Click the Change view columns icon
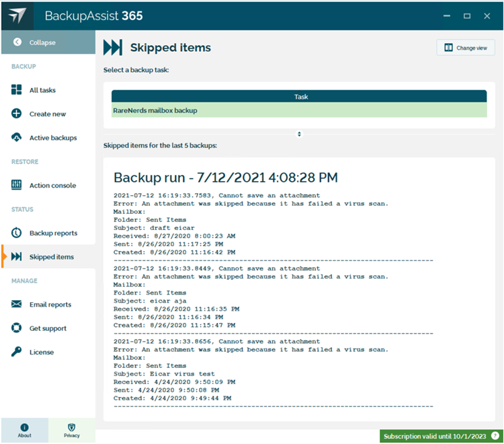 [x=448, y=48]
